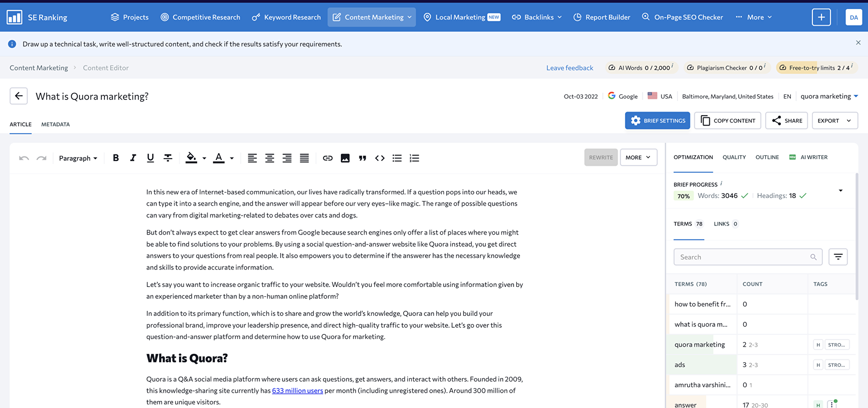The image size is (868, 408).
Task: Open the EXPORT dropdown
Action: click(x=835, y=121)
